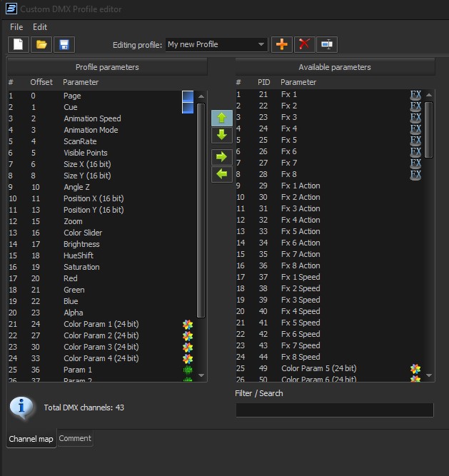The image size is (449, 476).
Task: Delete the profile with the red X icon
Action: point(305,44)
